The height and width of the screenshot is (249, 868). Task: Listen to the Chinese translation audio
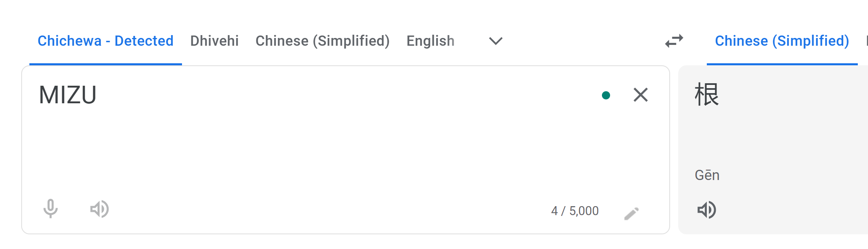pos(706,210)
